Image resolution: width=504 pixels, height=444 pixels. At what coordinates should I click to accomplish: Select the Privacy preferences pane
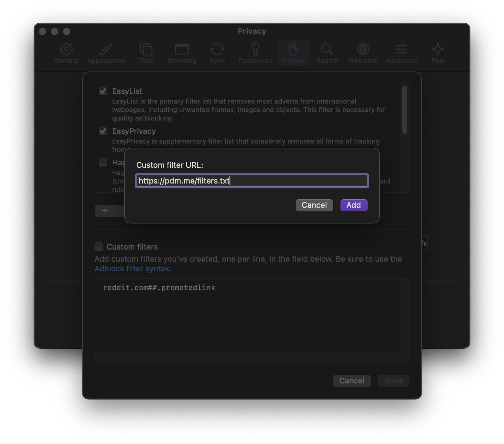pyautogui.click(x=293, y=54)
